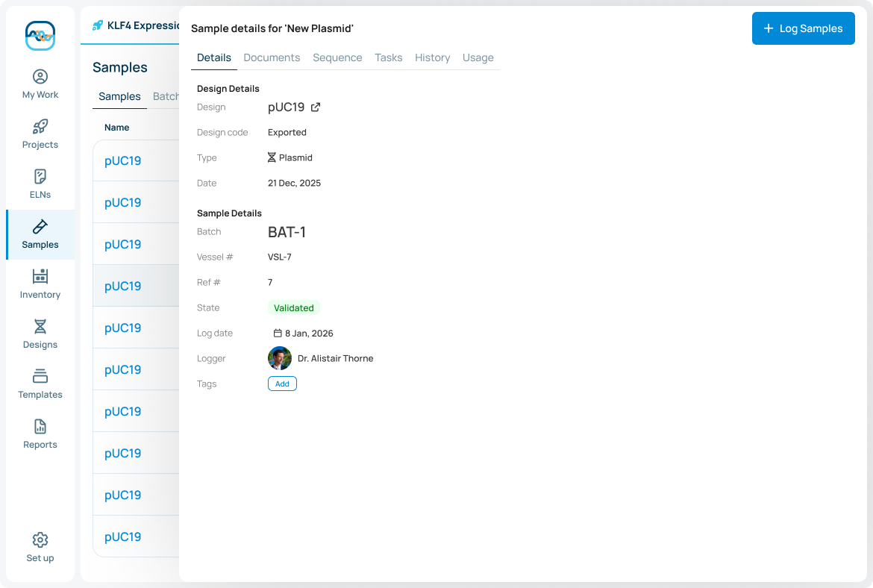Image resolution: width=873 pixels, height=588 pixels.
Task: Click the VSL-7 vessel value
Action: coord(280,257)
